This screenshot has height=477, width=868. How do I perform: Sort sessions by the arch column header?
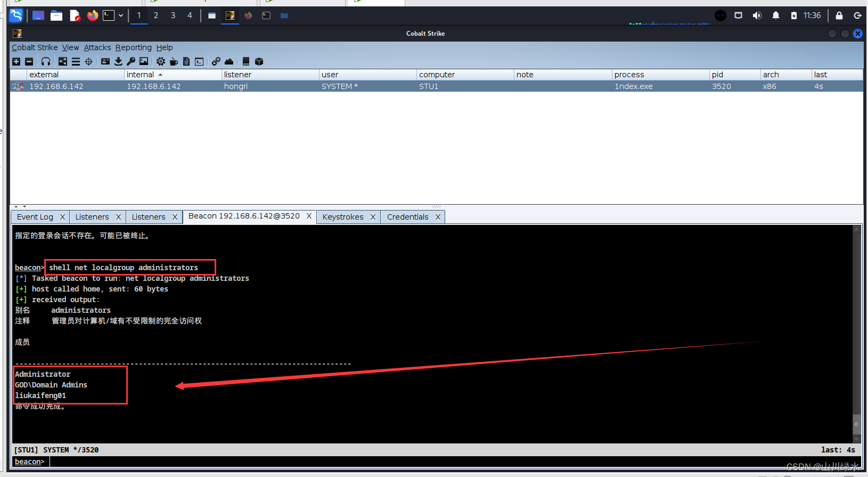(x=786, y=75)
